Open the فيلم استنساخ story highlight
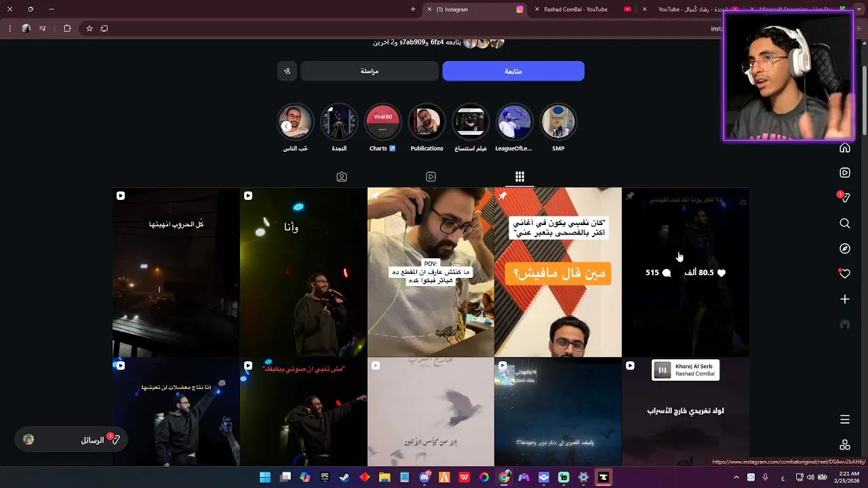This screenshot has width=868, height=488. coord(471,127)
